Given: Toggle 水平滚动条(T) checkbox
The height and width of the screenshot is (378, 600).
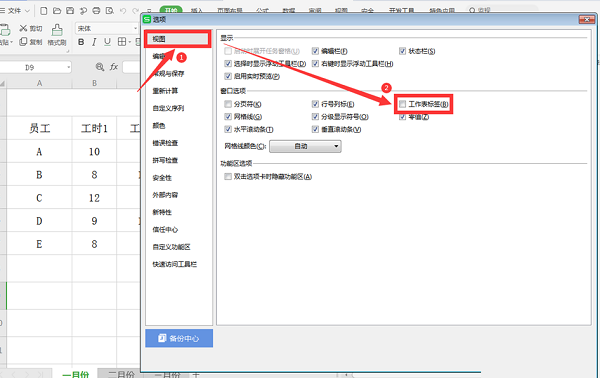Looking at the screenshot, I should [x=228, y=129].
